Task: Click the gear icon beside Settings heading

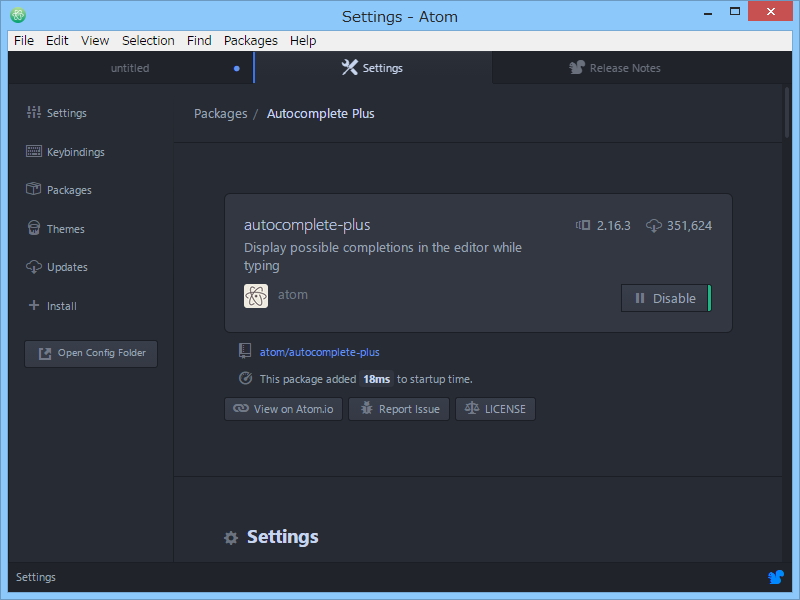Action: (x=231, y=538)
